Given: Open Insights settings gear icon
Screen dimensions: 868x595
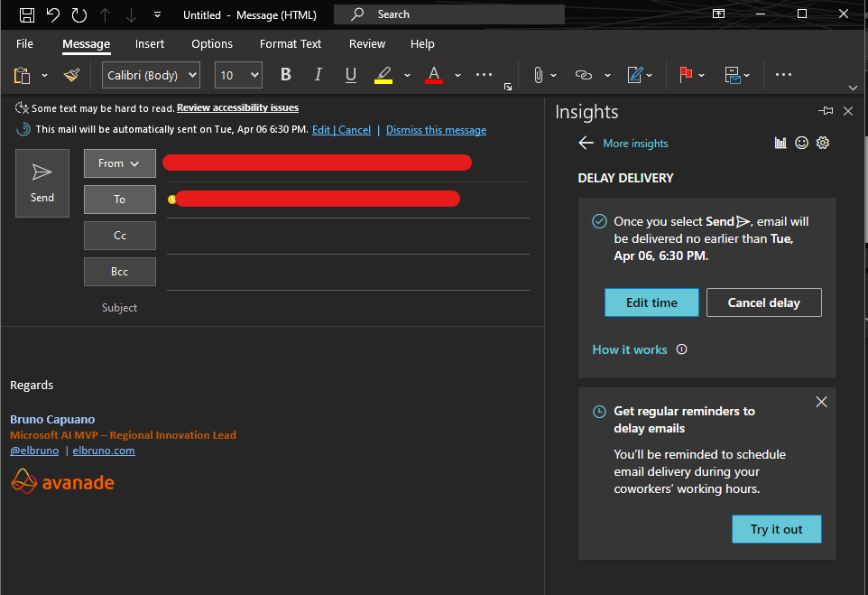Looking at the screenshot, I should (x=822, y=143).
